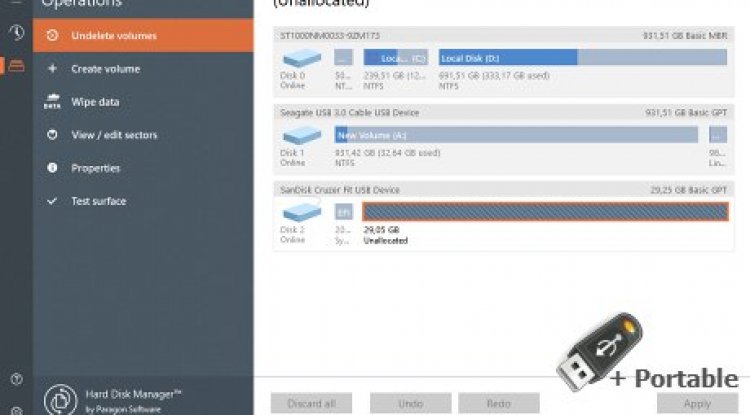Screen dimensions: 750x415
Task: Click the Hard Disk Manager logo icon
Action: pyautogui.click(x=61, y=400)
